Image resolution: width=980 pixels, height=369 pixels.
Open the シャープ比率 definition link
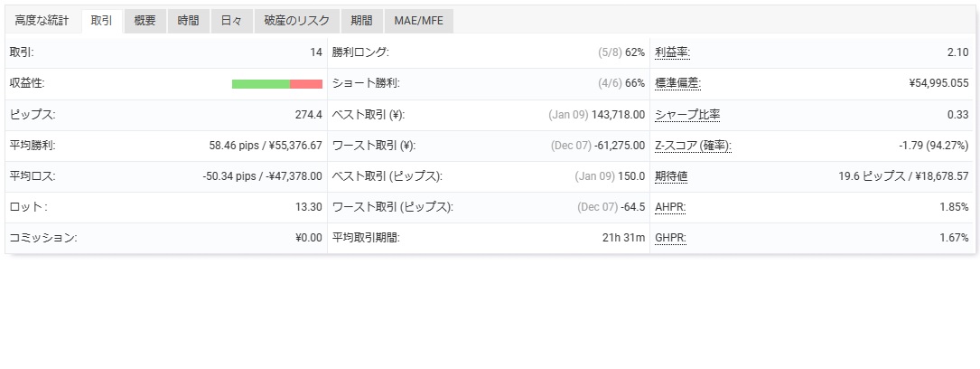[687, 115]
